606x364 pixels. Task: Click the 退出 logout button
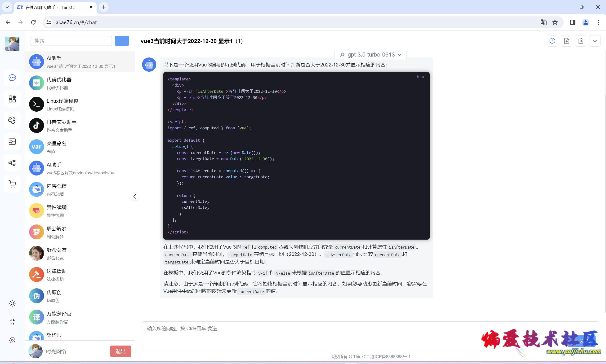120,351
